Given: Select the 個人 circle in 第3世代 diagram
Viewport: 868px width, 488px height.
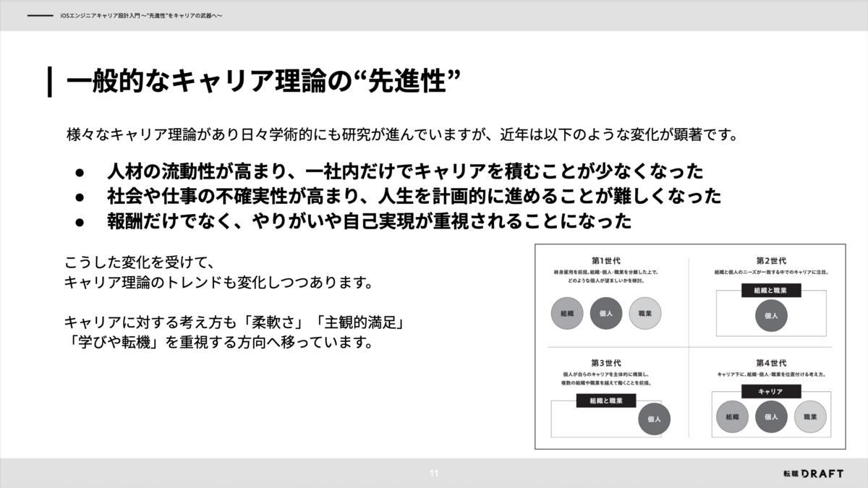Looking at the screenshot, I should [654, 419].
